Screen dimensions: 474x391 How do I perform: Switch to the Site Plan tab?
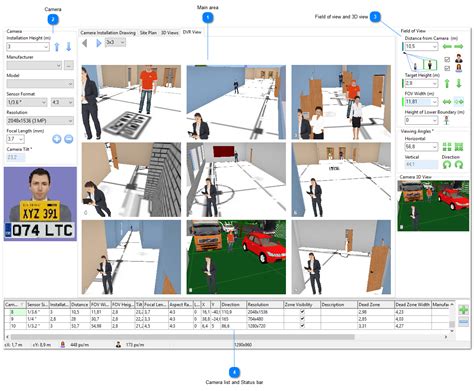click(148, 33)
